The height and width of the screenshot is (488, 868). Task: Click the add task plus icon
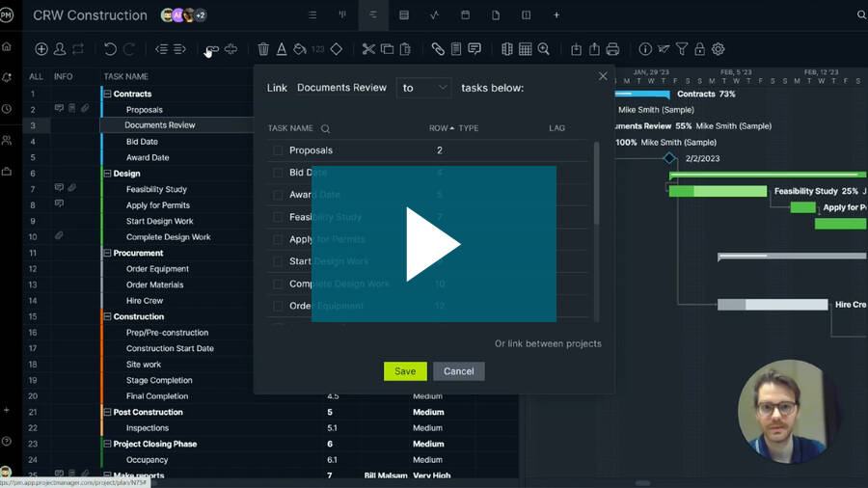tap(41, 49)
